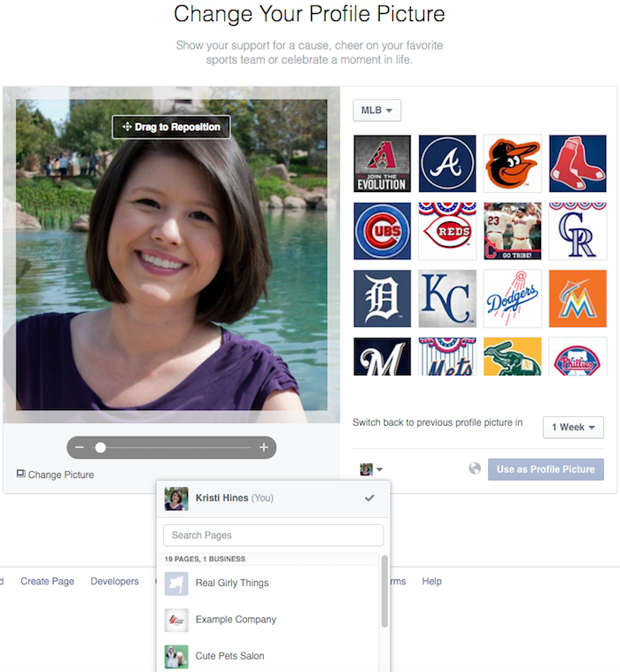
Task: Open the MLB category dropdown
Action: pos(377,111)
